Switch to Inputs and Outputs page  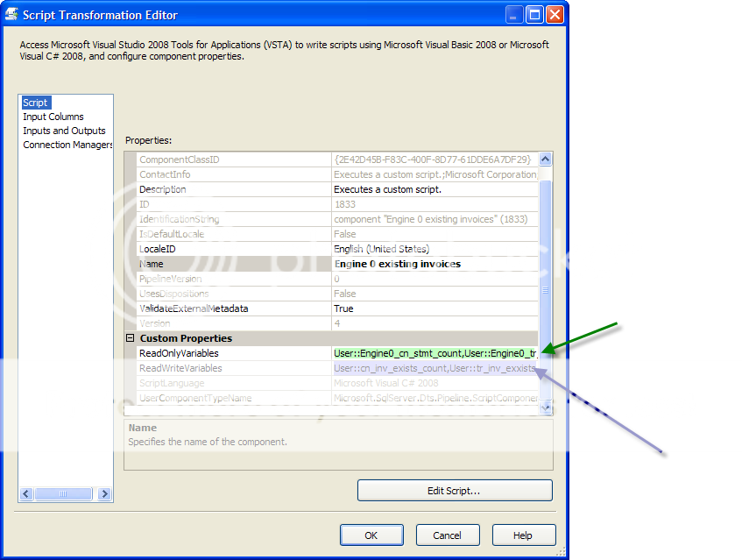click(x=64, y=131)
